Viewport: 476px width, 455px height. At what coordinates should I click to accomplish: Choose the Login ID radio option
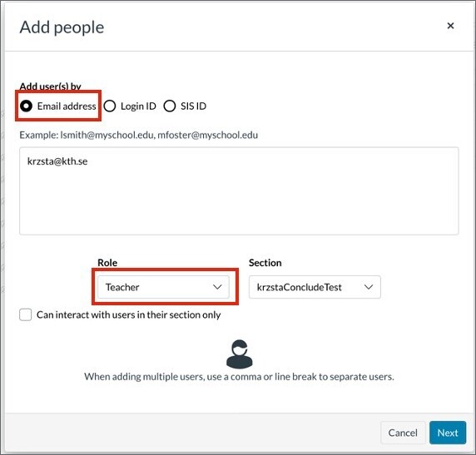pos(110,106)
